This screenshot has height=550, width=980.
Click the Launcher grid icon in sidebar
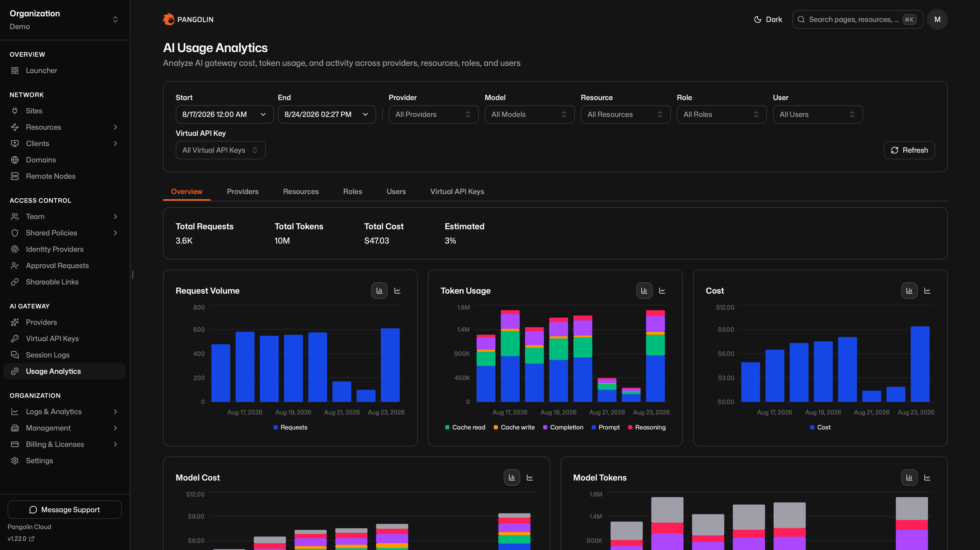(x=15, y=70)
